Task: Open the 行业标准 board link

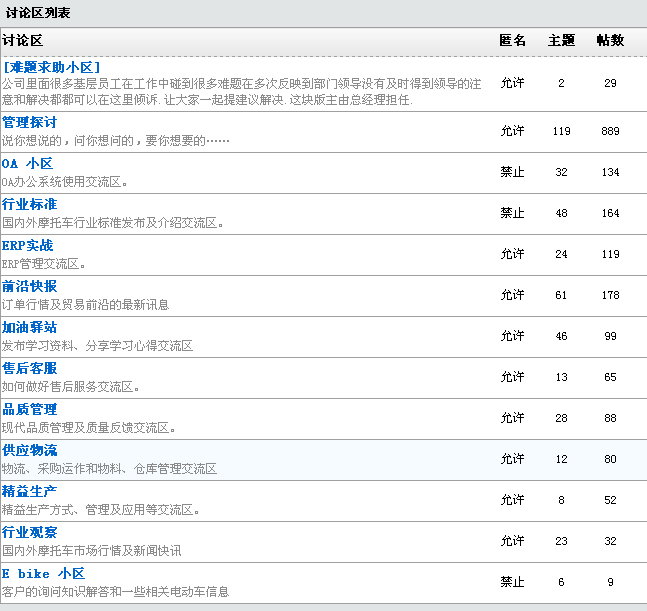Action: (29, 204)
